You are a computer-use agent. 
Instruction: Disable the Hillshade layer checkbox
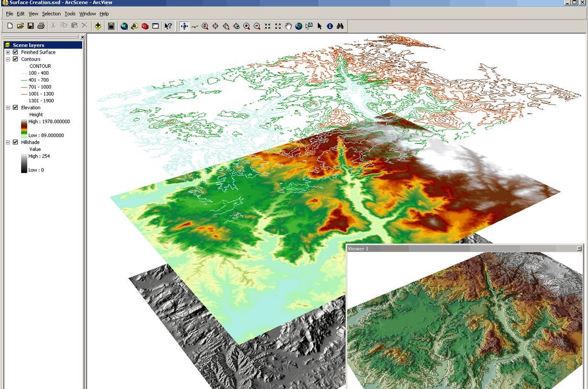coord(16,142)
